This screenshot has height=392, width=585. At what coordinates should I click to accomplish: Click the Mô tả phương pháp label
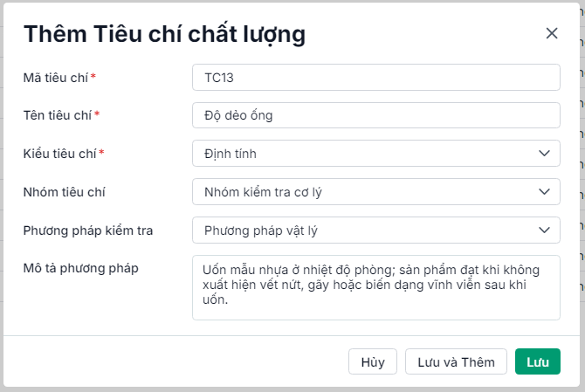81,267
